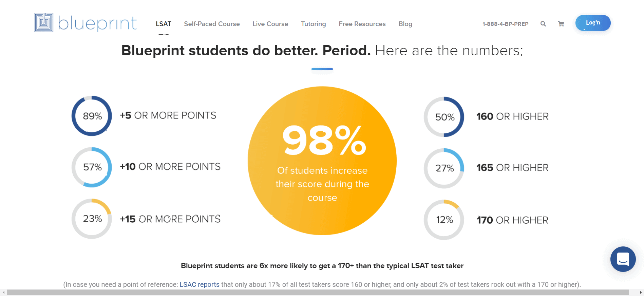The image size is (644, 296).
Task: Click the Blueprint maze logo icon
Action: pos(43,23)
